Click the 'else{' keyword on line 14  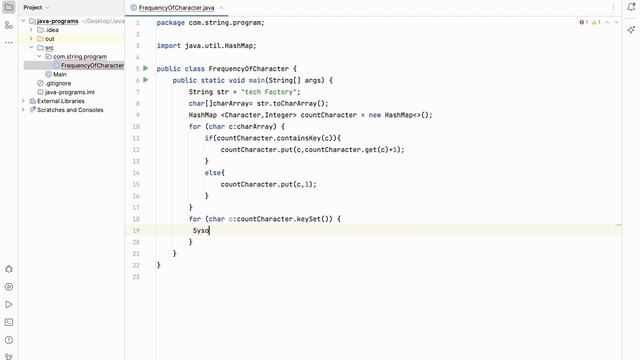pos(215,173)
